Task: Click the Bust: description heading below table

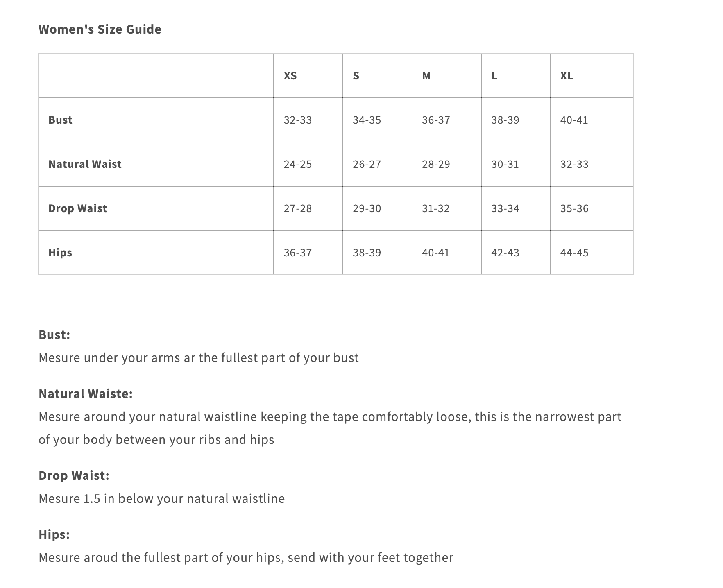Action: click(54, 335)
